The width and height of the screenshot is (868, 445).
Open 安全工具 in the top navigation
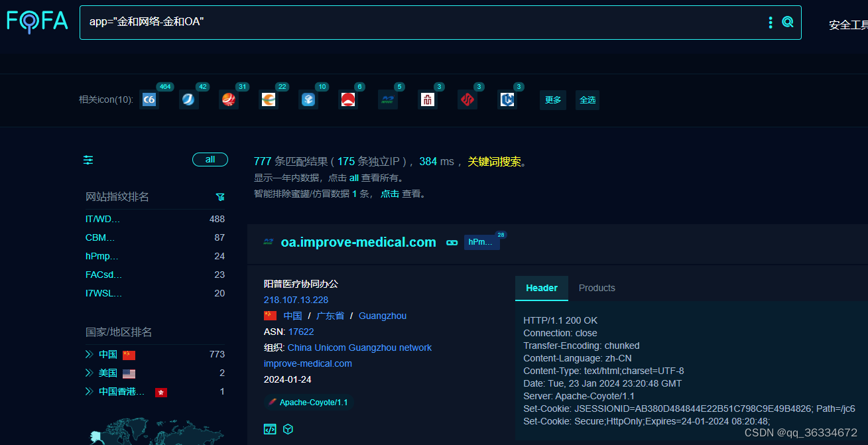click(x=848, y=25)
